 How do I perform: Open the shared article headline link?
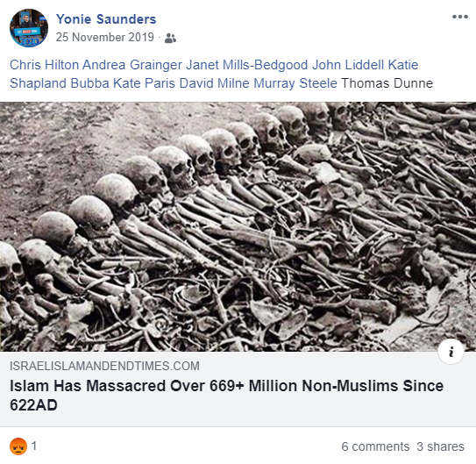coord(226,396)
